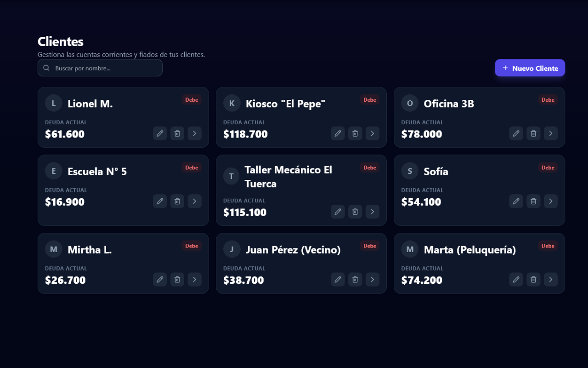Open Lionel M. details chevron
Viewport: 588px width, 368px height.
(x=195, y=133)
